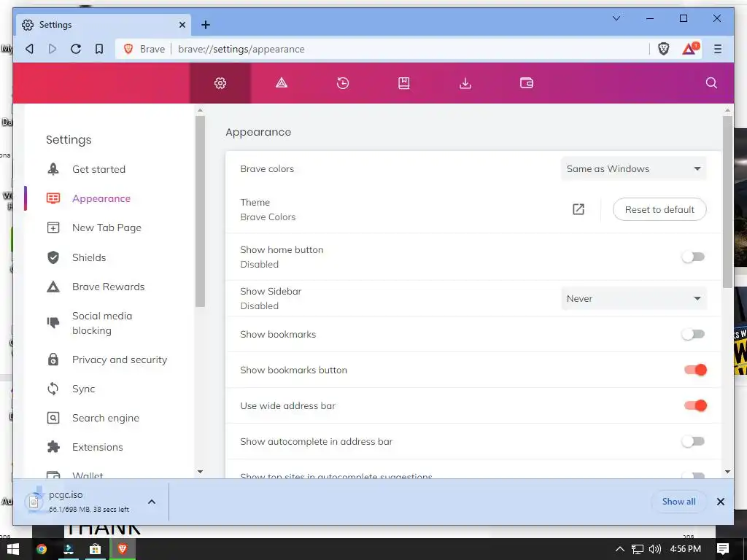Click the Extensions puzzle piece icon
The width and height of the screenshot is (747, 560).
click(x=53, y=447)
